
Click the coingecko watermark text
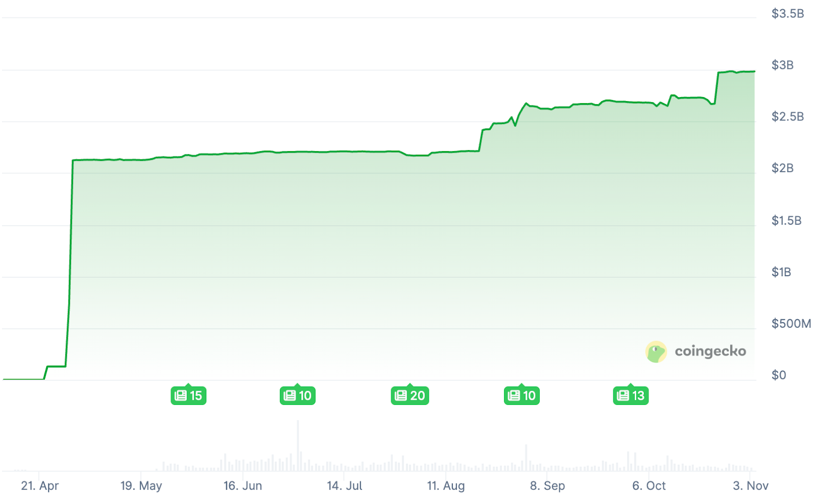[710, 351]
